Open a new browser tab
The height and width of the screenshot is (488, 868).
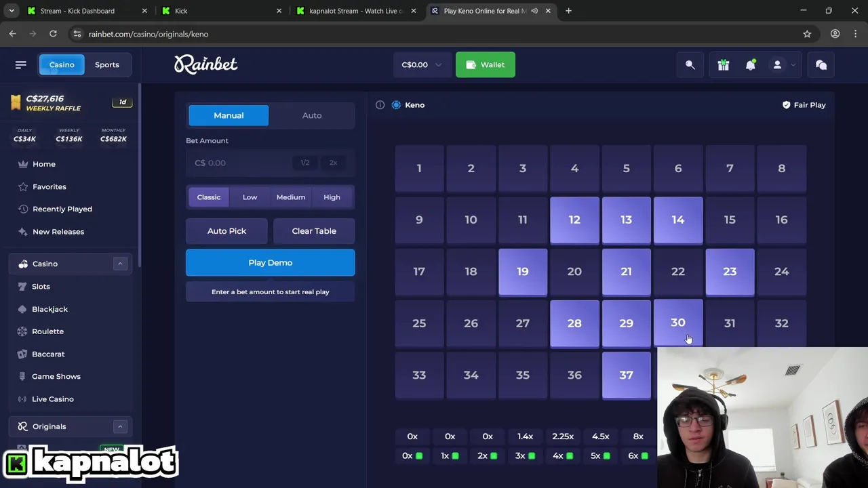click(568, 11)
